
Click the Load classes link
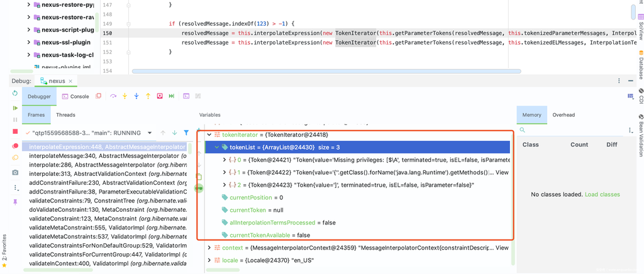(x=602, y=195)
